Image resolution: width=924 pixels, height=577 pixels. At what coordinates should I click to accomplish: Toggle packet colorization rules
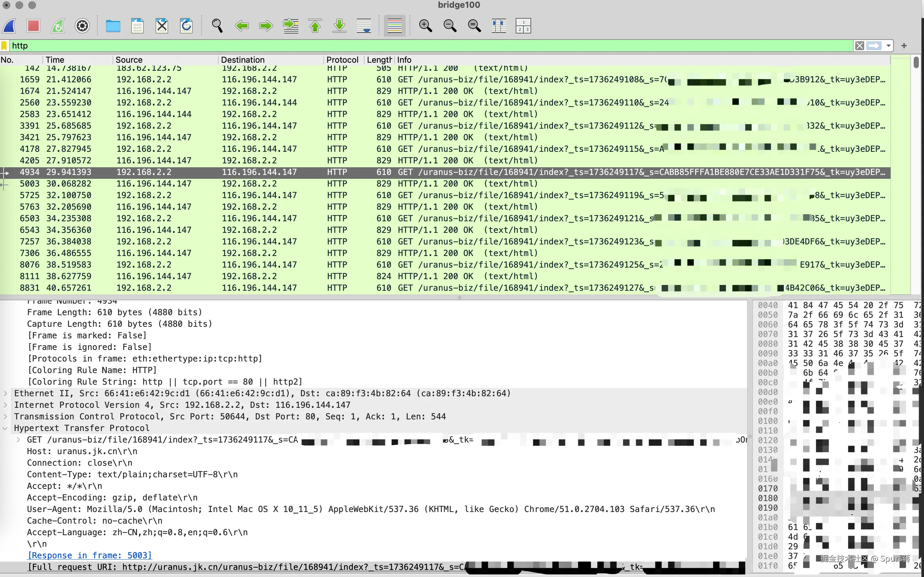pos(395,26)
